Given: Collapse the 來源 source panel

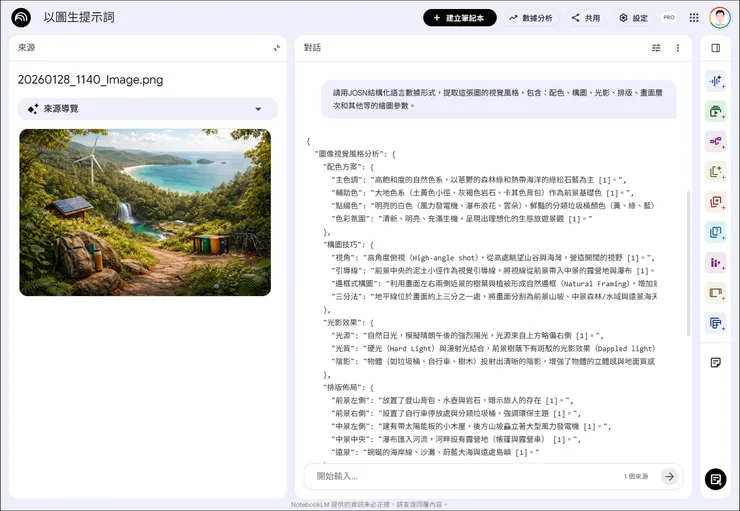Looking at the screenshot, I should pos(277,48).
